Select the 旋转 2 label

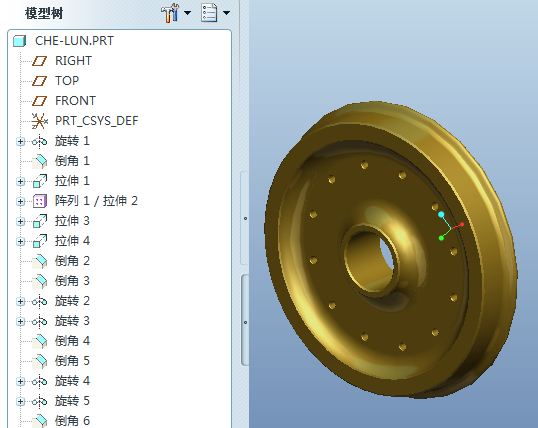tap(72, 301)
